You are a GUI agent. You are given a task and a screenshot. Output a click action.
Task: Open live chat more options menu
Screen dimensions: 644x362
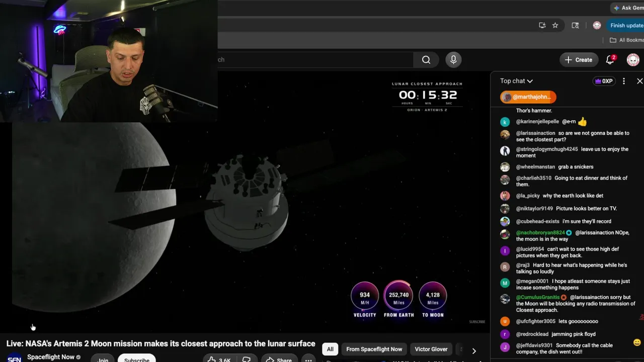(624, 81)
